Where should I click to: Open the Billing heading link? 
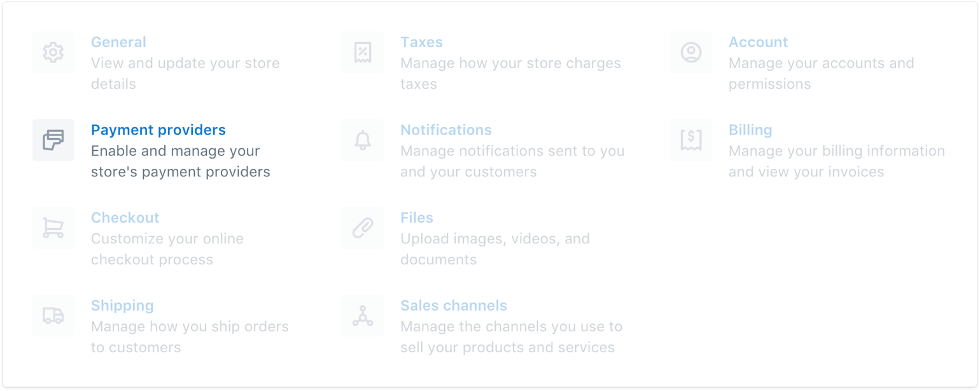[x=750, y=130]
